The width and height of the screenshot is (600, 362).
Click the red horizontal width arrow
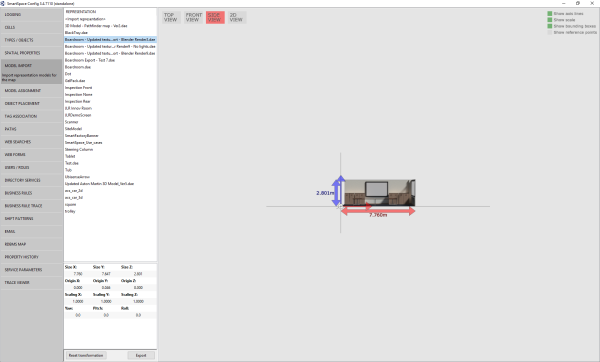click(x=378, y=211)
